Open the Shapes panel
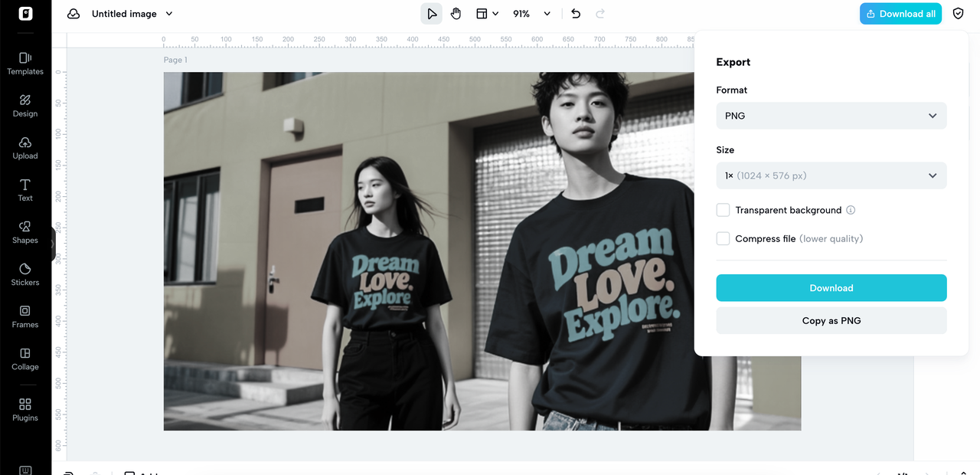 25,232
